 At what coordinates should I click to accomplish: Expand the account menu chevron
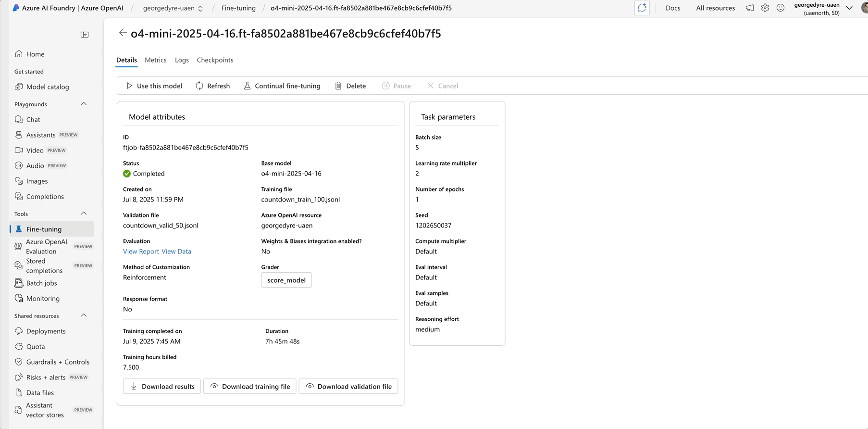point(849,8)
